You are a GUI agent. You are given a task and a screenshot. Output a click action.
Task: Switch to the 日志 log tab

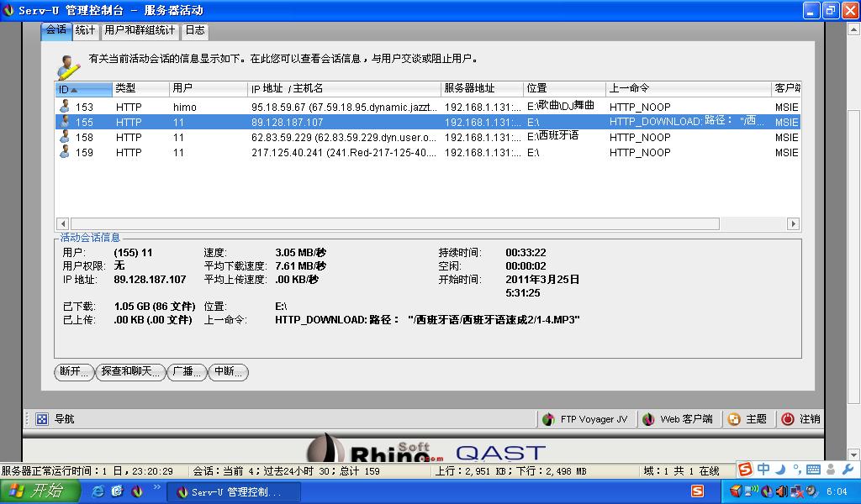pos(194,31)
